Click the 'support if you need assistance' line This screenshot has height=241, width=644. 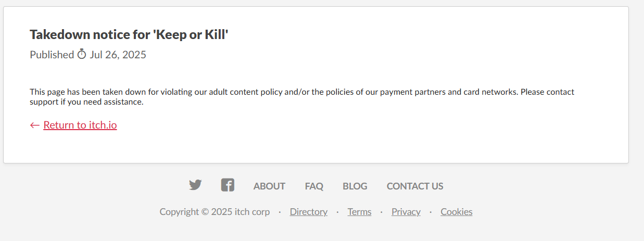pyautogui.click(x=86, y=102)
